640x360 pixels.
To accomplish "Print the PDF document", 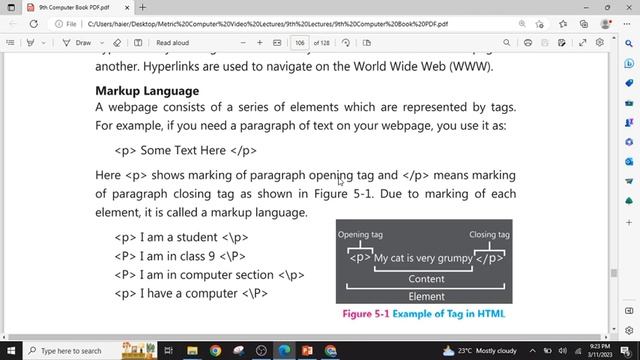I will (528, 42).
